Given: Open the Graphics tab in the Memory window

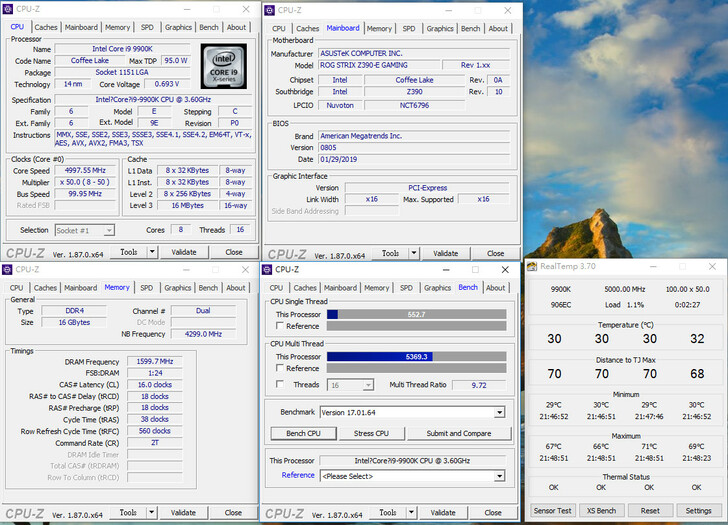Looking at the screenshot, I should pyautogui.click(x=178, y=288).
